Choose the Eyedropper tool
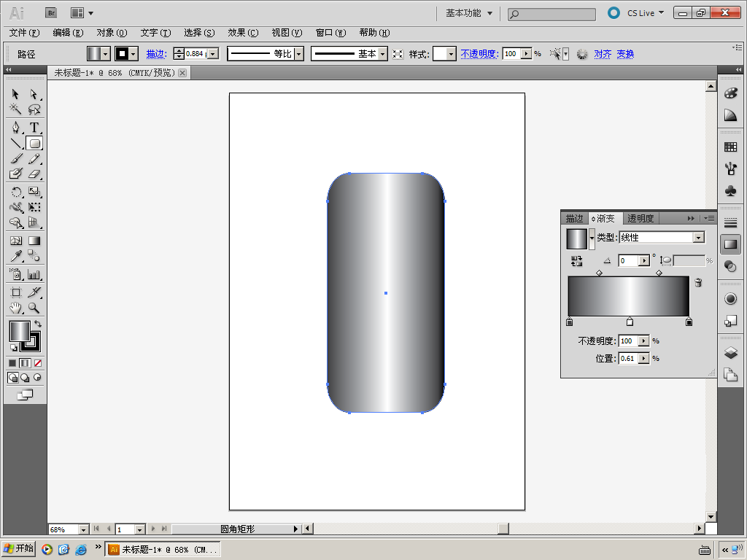This screenshot has height=560, width=747. (15, 256)
